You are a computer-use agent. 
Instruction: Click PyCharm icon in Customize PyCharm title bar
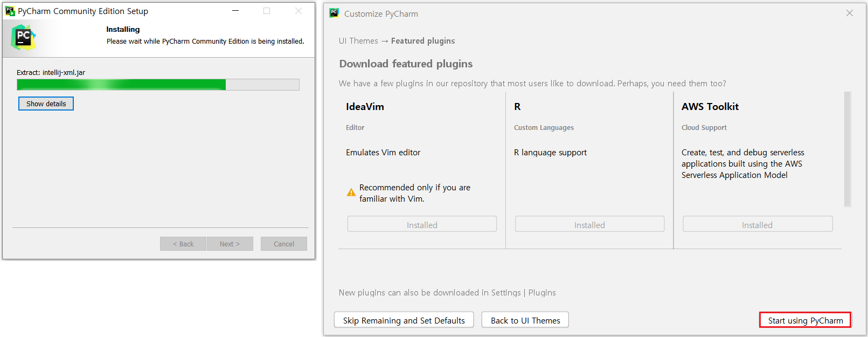[x=334, y=13]
